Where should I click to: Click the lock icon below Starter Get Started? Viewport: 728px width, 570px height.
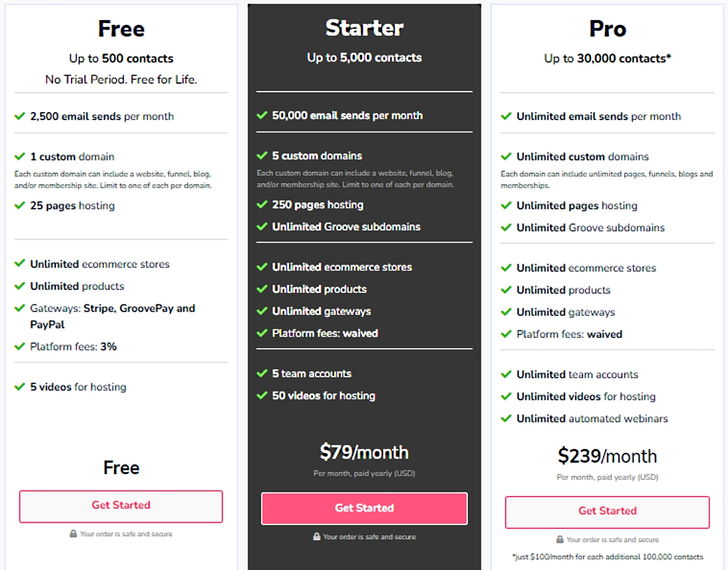pos(316,537)
